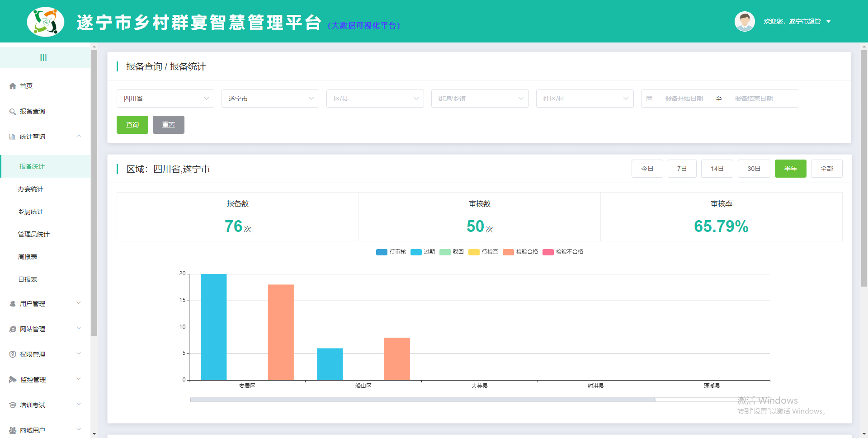
Task: Open the 街道/乡镇 dropdown
Action: pos(480,99)
